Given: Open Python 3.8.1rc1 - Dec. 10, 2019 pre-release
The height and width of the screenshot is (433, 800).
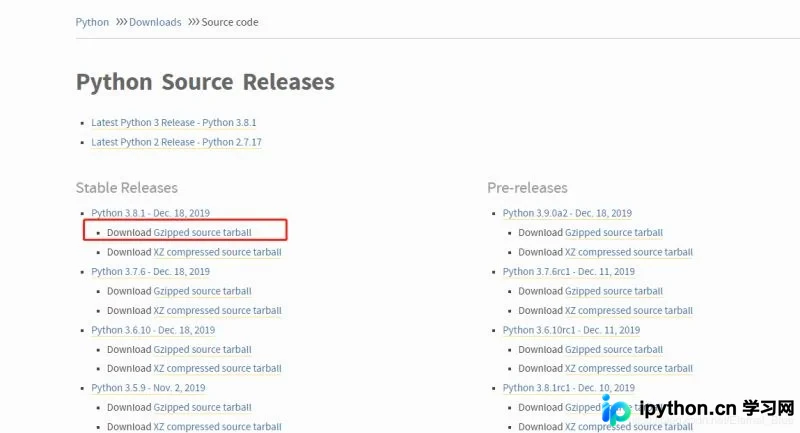Looking at the screenshot, I should pos(568,388).
